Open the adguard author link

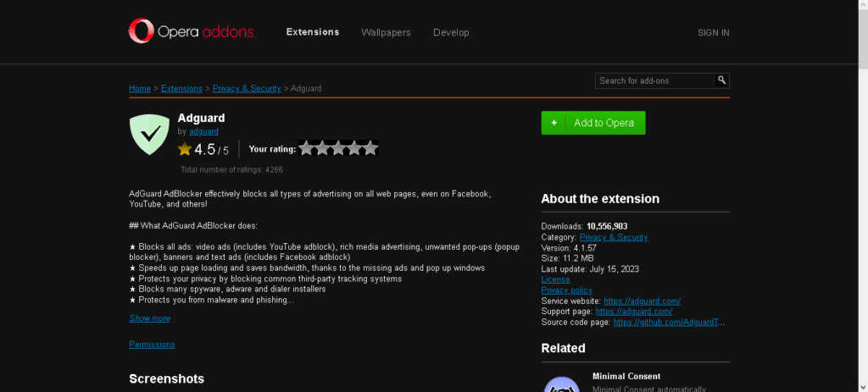(x=203, y=131)
